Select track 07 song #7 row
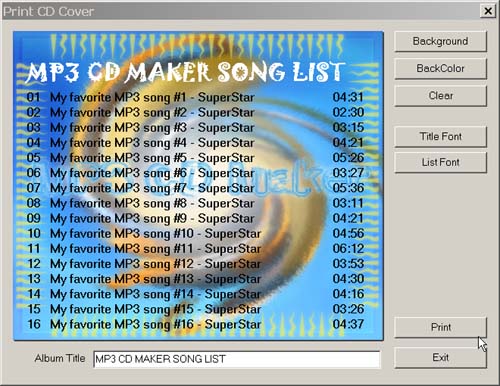 point(195,188)
